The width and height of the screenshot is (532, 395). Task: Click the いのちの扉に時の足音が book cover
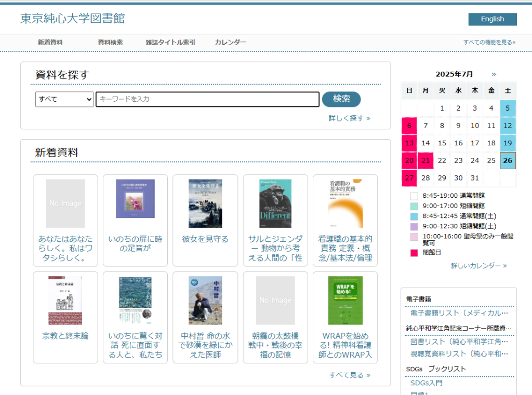pos(135,199)
